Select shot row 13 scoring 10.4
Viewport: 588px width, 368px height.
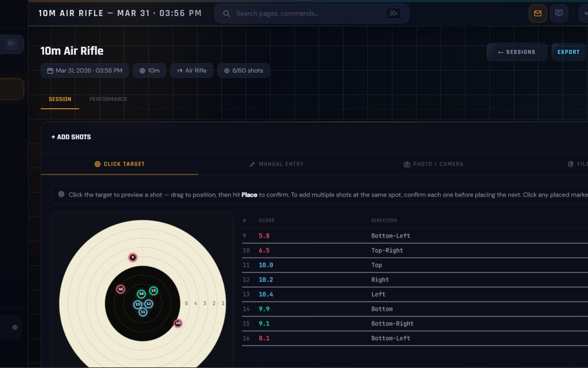click(415, 294)
